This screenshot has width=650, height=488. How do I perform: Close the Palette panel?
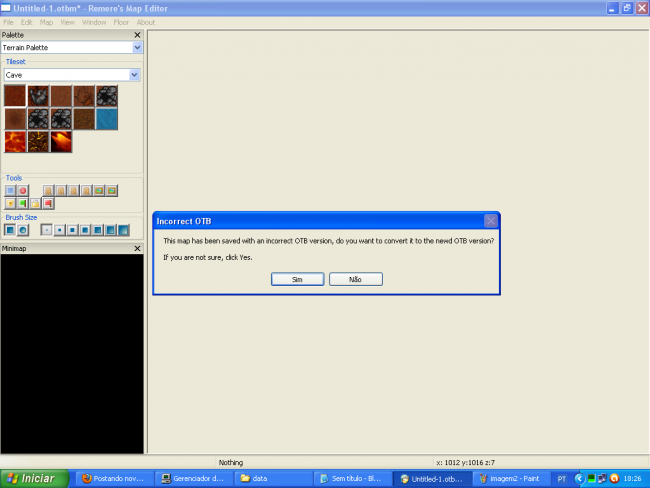point(138,35)
